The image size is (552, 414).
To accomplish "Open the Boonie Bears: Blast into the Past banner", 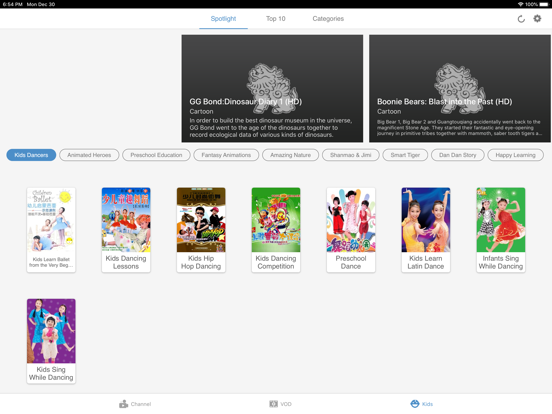I will click(x=460, y=88).
